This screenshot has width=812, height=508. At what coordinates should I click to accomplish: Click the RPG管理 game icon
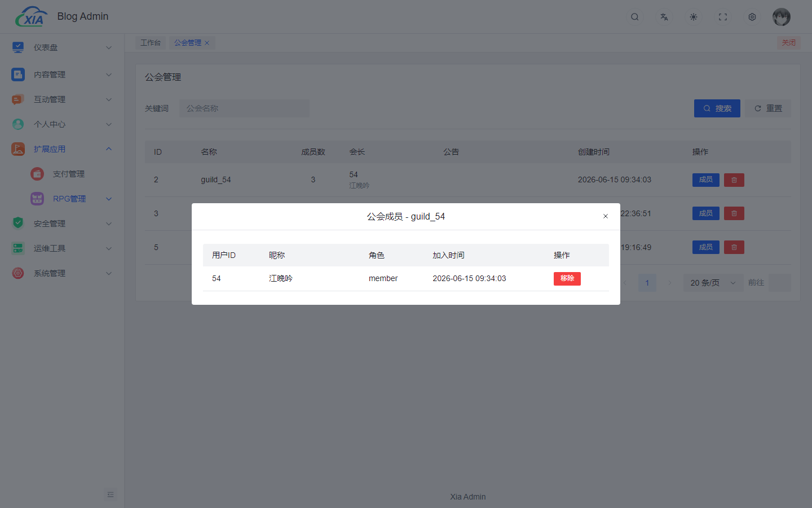[37, 199]
